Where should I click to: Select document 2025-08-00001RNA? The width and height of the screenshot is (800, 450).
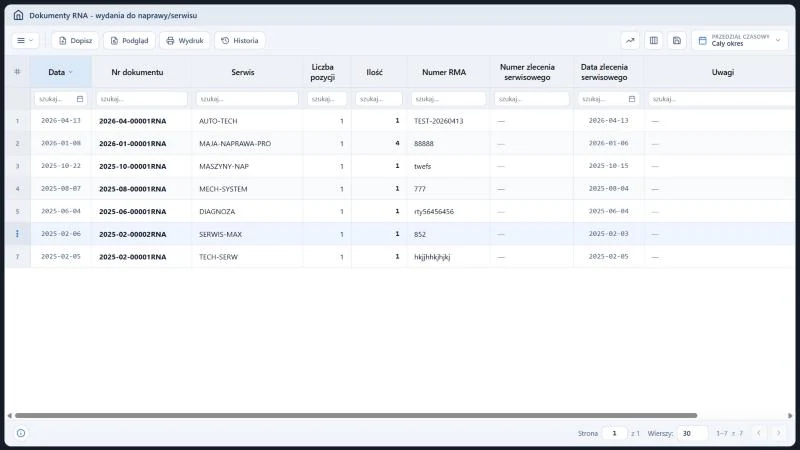point(133,189)
